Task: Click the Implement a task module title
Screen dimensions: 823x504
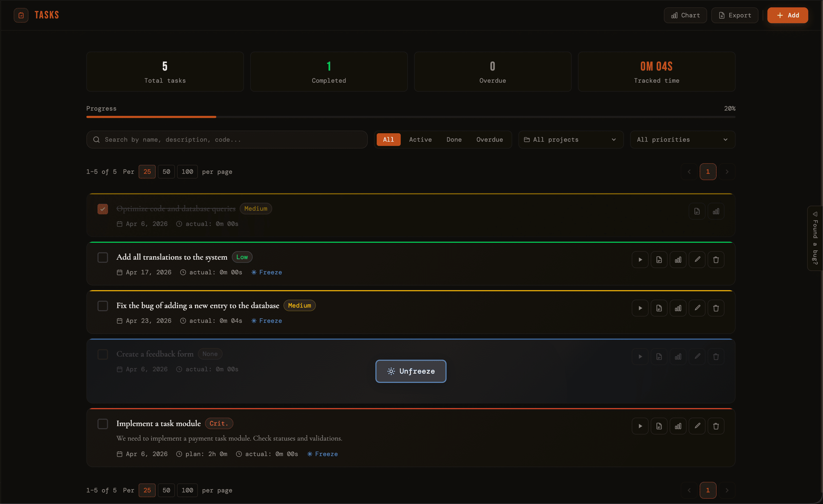Action: point(159,424)
